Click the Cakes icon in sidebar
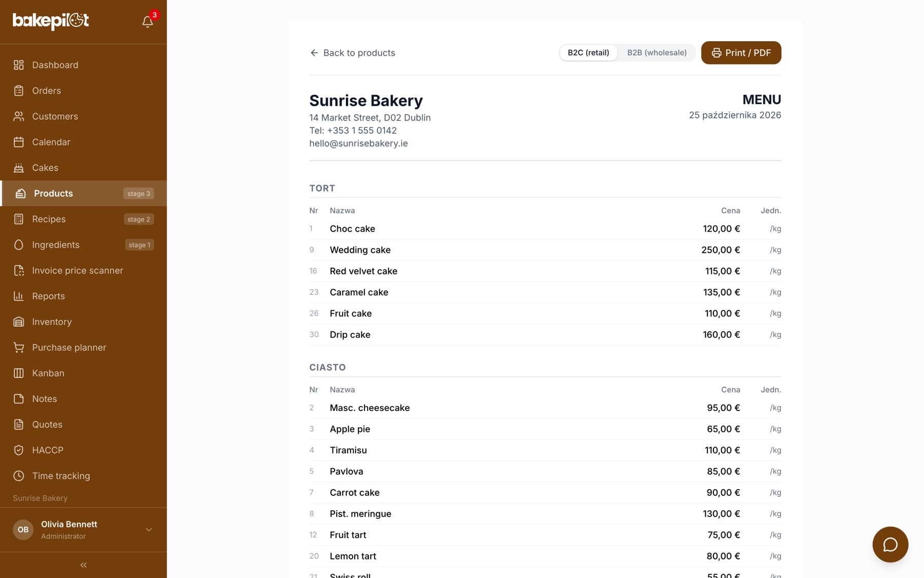Screen dimensions: 924x578 [19, 167]
